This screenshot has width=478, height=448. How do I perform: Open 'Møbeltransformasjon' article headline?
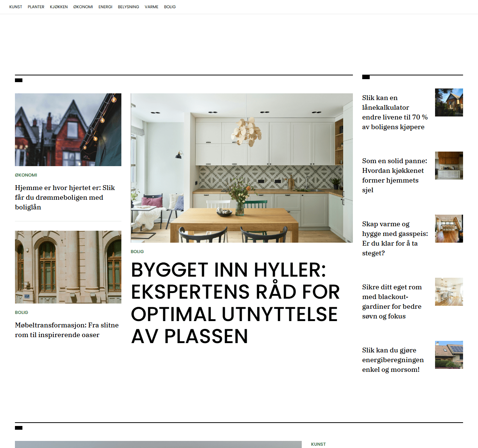click(x=67, y=330)
